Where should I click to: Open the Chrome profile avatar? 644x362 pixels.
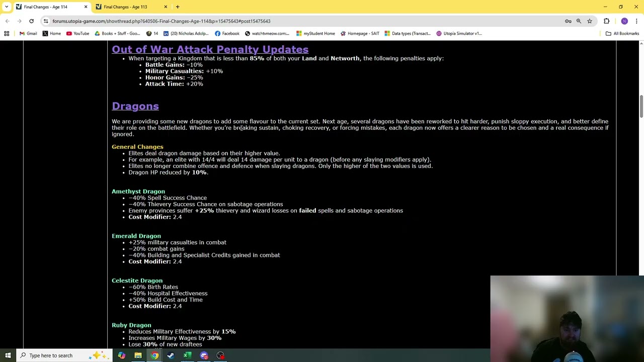tap(624, 21)
